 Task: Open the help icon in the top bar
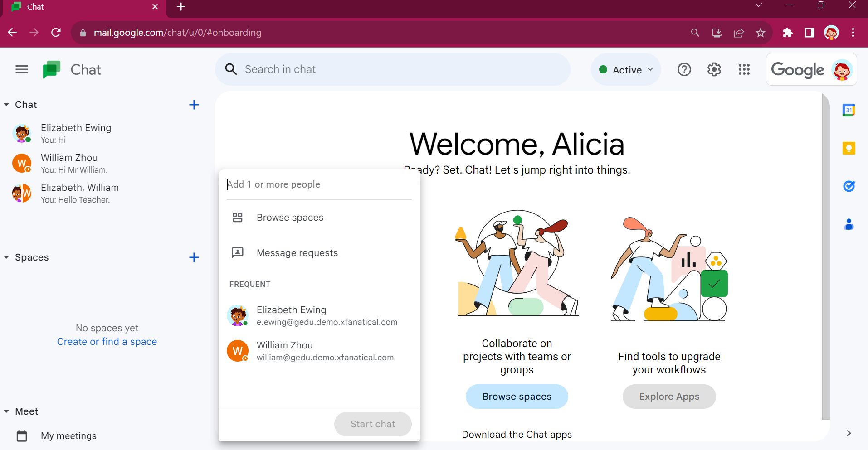tap(684, 69)
